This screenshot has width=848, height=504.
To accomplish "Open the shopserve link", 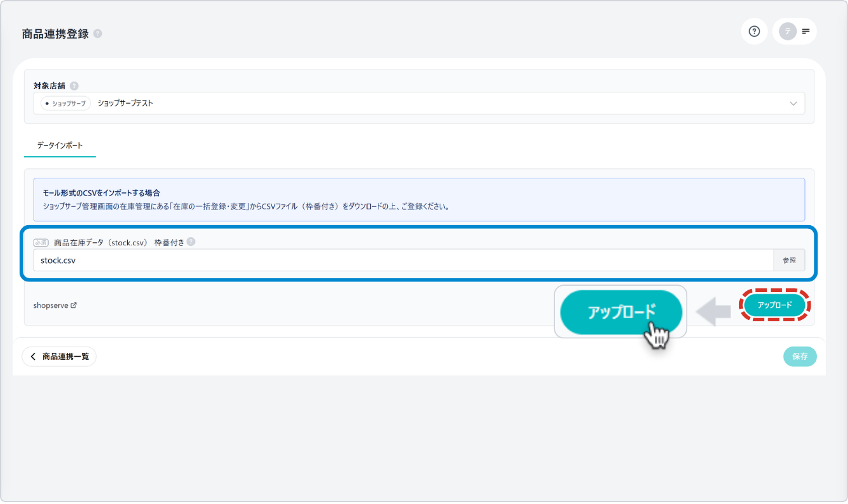I will [51, 305].
